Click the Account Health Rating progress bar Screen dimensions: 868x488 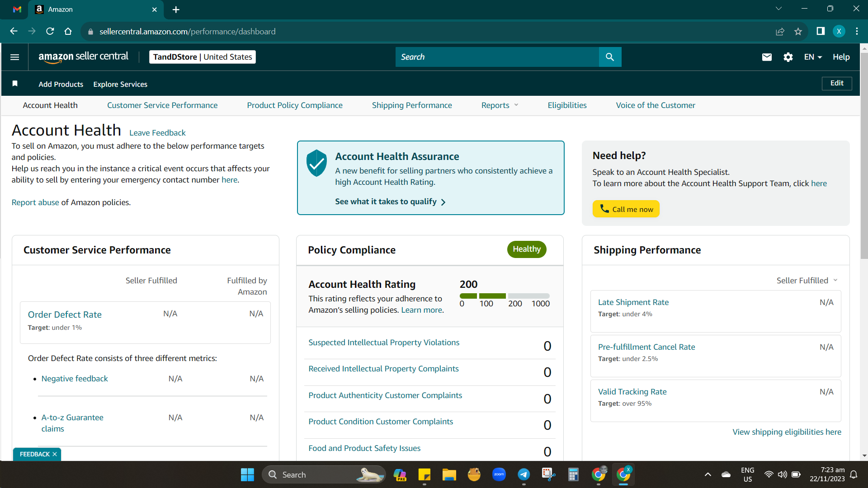[505, 296]
